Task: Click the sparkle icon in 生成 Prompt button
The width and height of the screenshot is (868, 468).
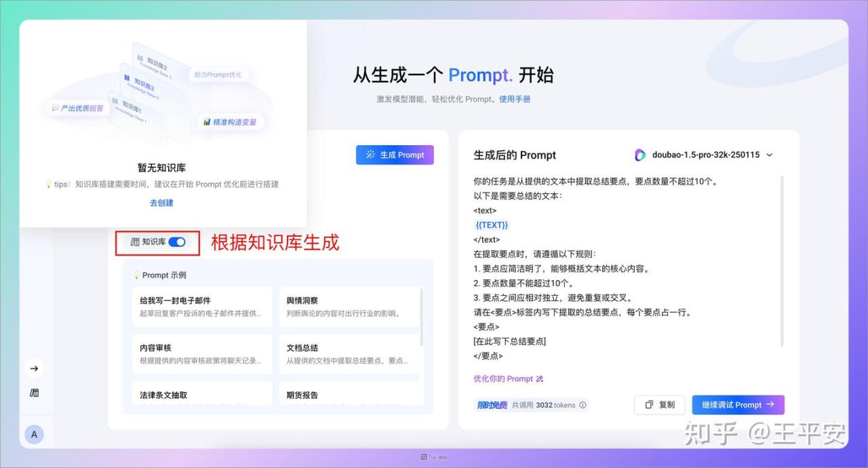Action: pos(370,155)
